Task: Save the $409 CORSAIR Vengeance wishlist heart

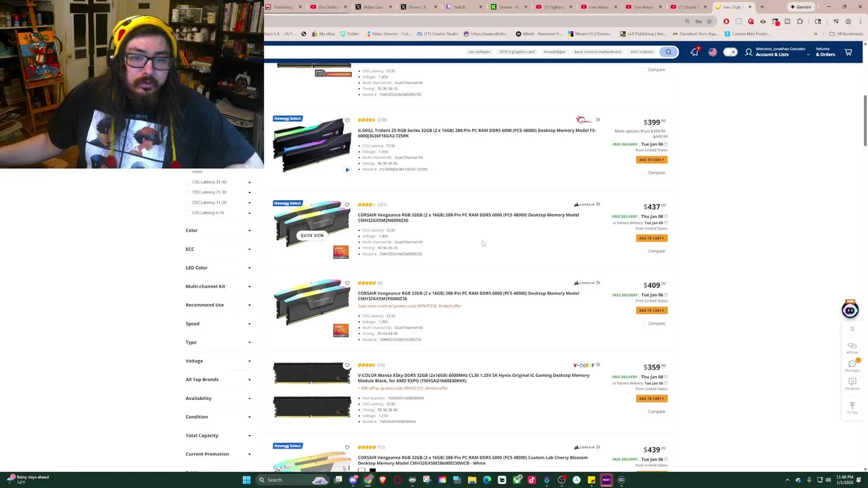Action: [x=347, y=283]
